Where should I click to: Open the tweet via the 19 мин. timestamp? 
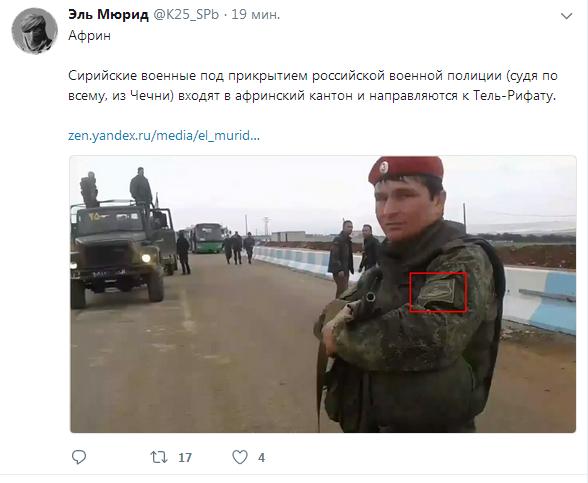tap(256, 15)
